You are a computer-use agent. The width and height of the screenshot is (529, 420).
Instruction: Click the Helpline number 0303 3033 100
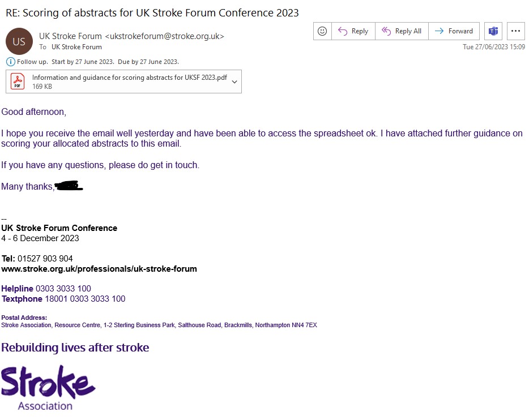[63, 289]
